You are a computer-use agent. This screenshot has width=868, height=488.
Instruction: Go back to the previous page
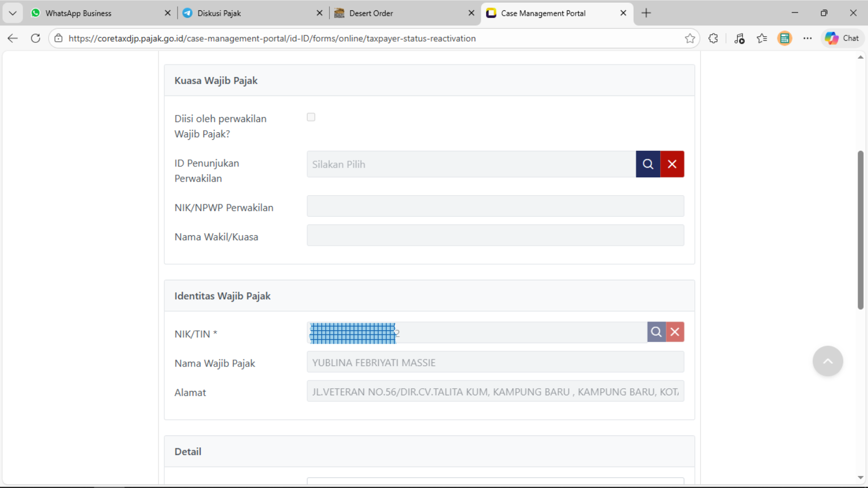pos(13,38)
